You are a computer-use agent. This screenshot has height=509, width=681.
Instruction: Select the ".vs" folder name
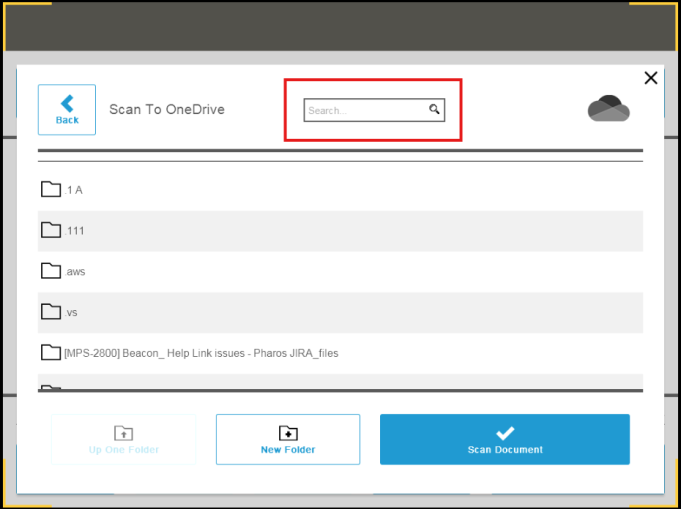[71, 313]
